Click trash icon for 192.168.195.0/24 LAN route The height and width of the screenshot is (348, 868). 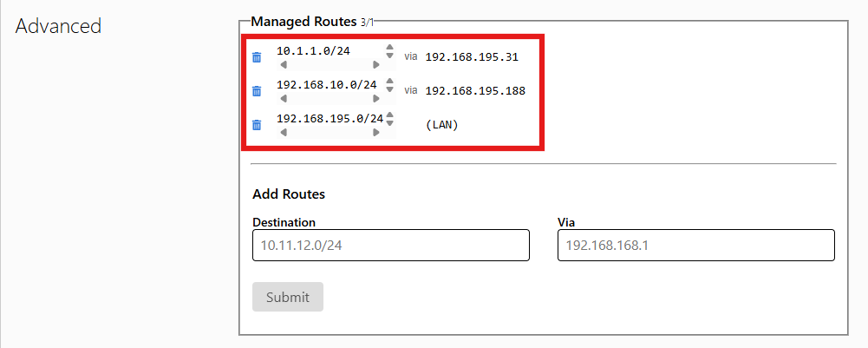(x=257, y=125)
